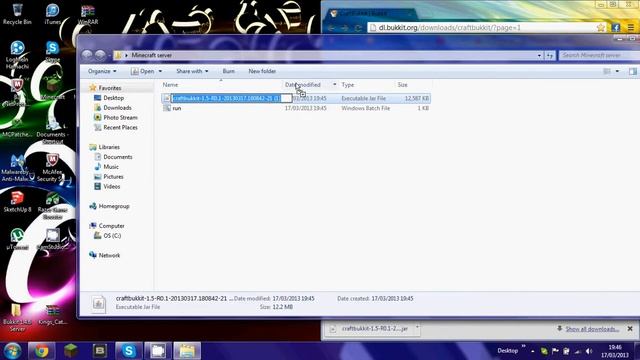Open Windows Explorer taskbar button

(187, 351)
